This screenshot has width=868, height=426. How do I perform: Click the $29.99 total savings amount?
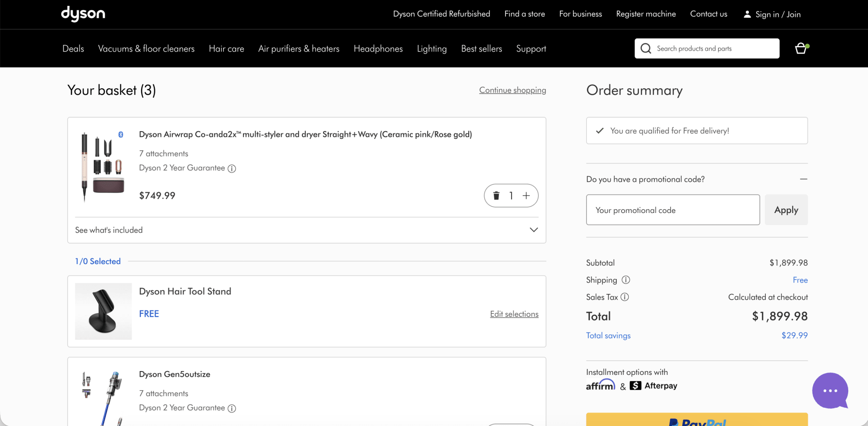coord(794,335)
